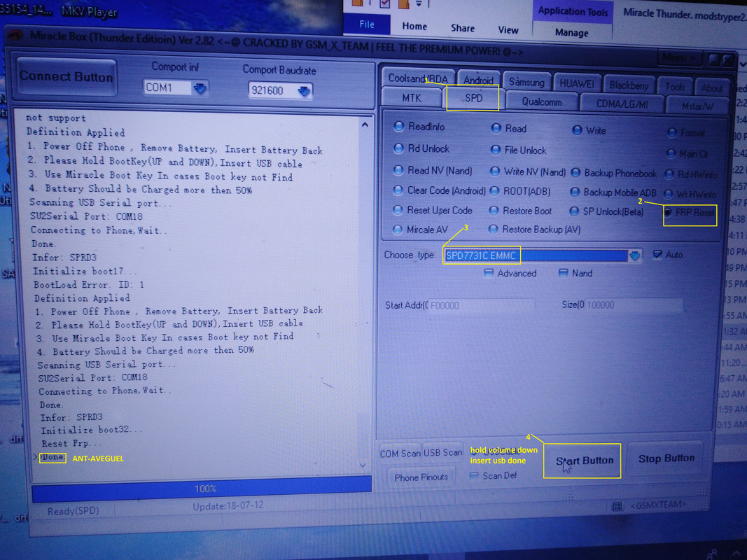
Task: Open the Menu dropdown in the title bar
Action: click(x=678, y=59)
